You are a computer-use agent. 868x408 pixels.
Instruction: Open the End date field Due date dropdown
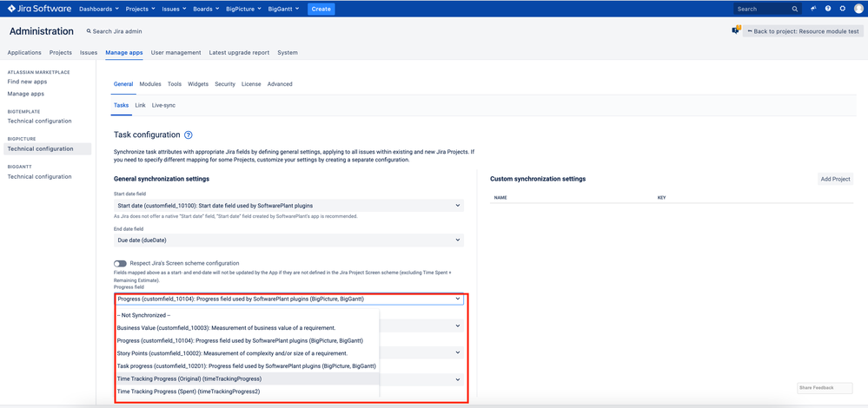(288, 240)
